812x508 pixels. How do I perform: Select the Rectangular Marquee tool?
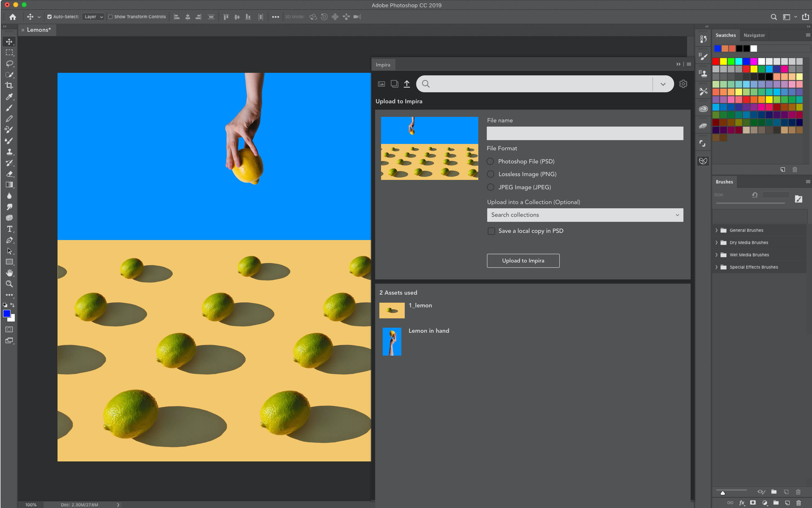click(9, 53)
